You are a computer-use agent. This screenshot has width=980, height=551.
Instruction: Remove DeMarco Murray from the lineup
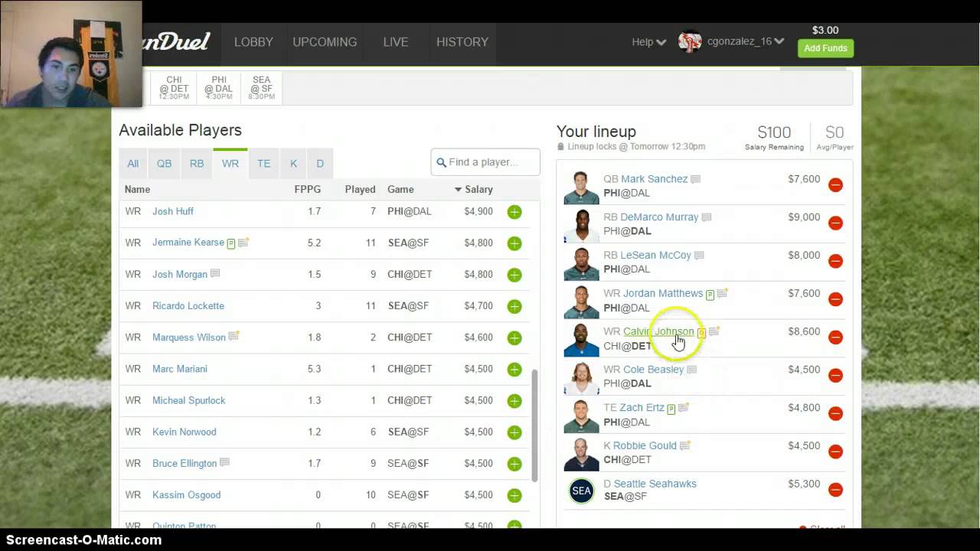click(835, 223)
